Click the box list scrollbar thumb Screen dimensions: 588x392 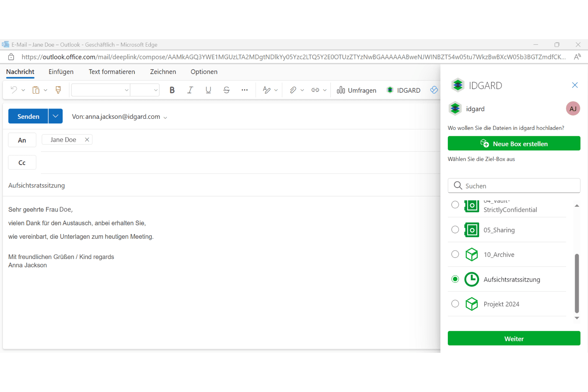[577, 283]
